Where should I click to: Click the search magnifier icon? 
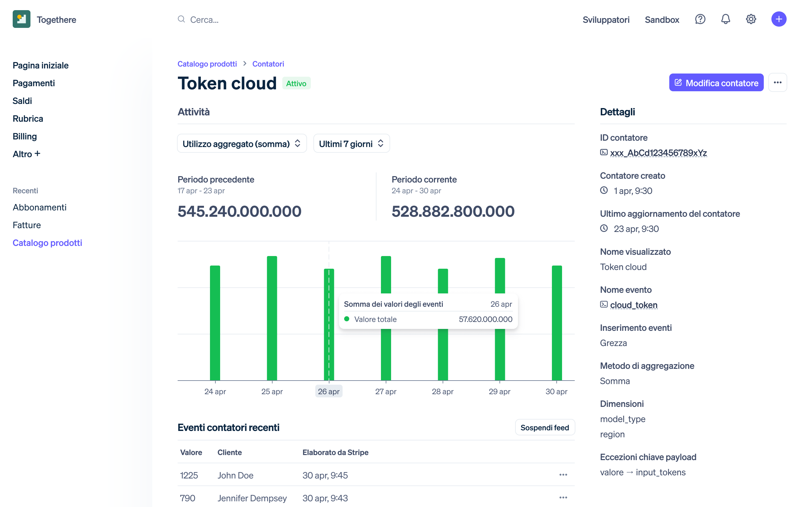[181, 19]
